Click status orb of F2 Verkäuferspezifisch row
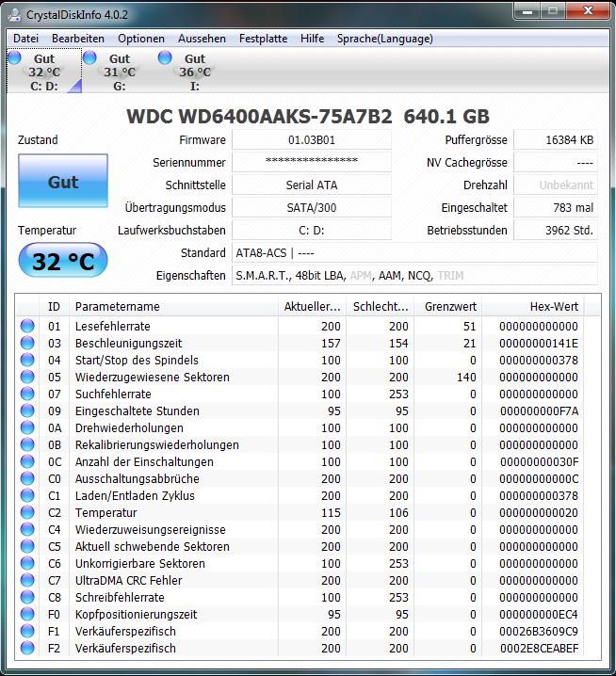This screenshot has height=676, width=616. coord(27,648)
